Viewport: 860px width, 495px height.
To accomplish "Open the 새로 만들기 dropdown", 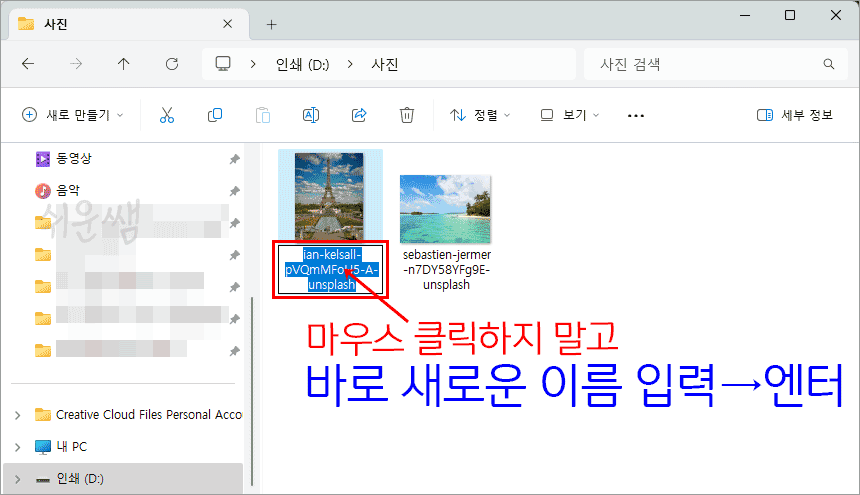I will click(72, 115).
